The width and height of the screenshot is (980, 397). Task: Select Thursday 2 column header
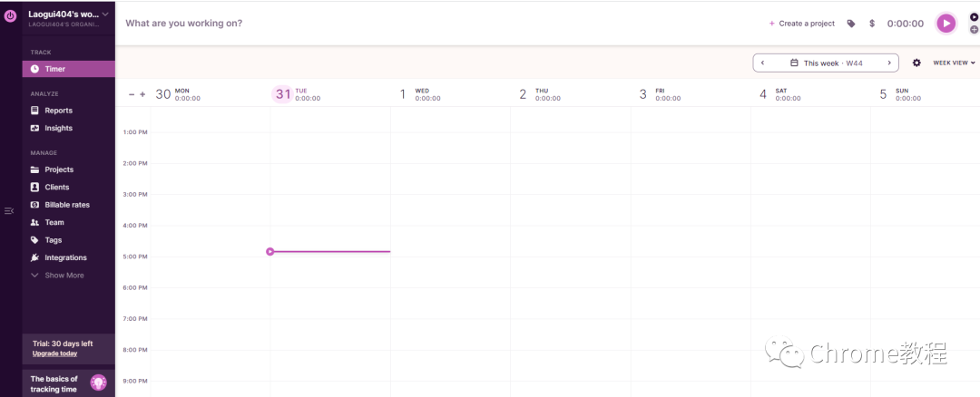point(541,94)
